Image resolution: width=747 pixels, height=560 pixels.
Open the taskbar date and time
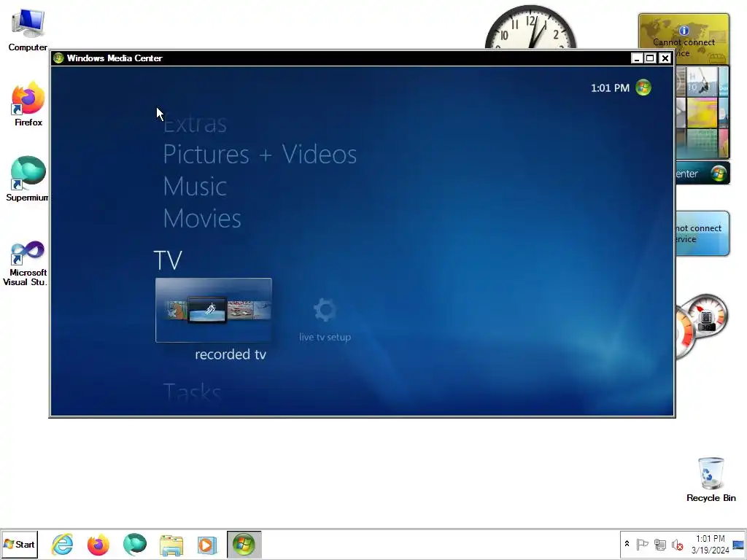pos(711,544)
